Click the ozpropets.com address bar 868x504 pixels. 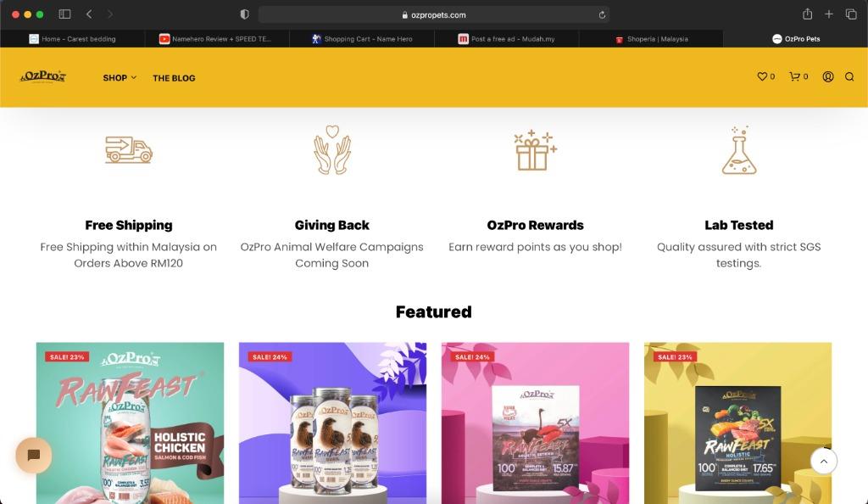[434, 15]
